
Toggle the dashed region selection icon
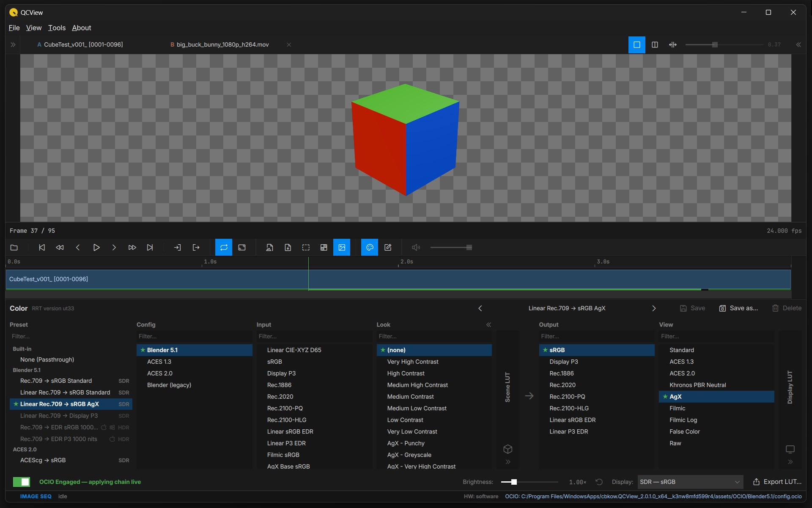pos(306,248)
